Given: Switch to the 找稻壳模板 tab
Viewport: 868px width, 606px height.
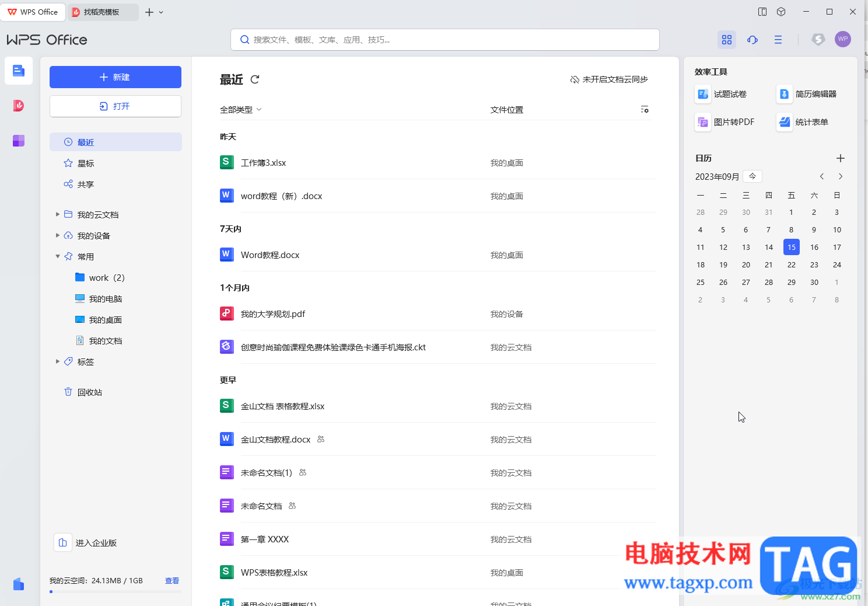Looking at the screenshot, I should click(103, 12).
